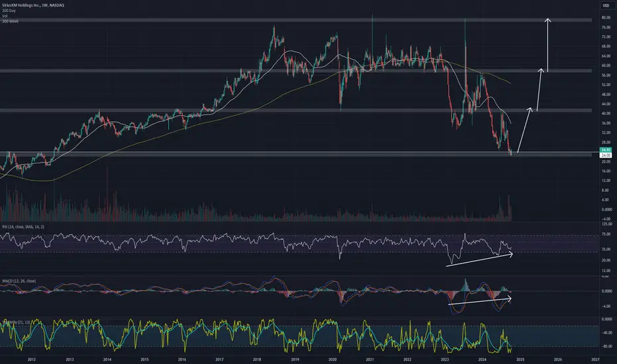Open the RSI (14, close, SMA, 14, 2) legend
The image size is (617, 364).
tap(23, 227)
